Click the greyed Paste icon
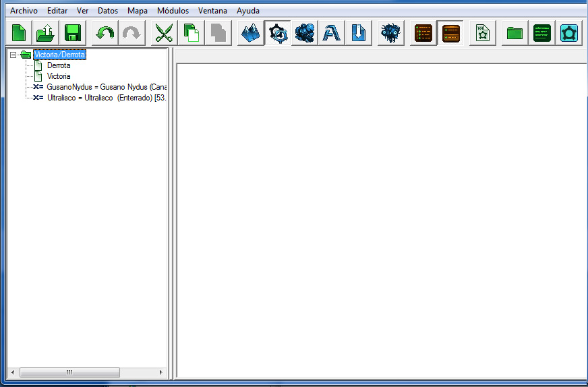 (218, 33)
